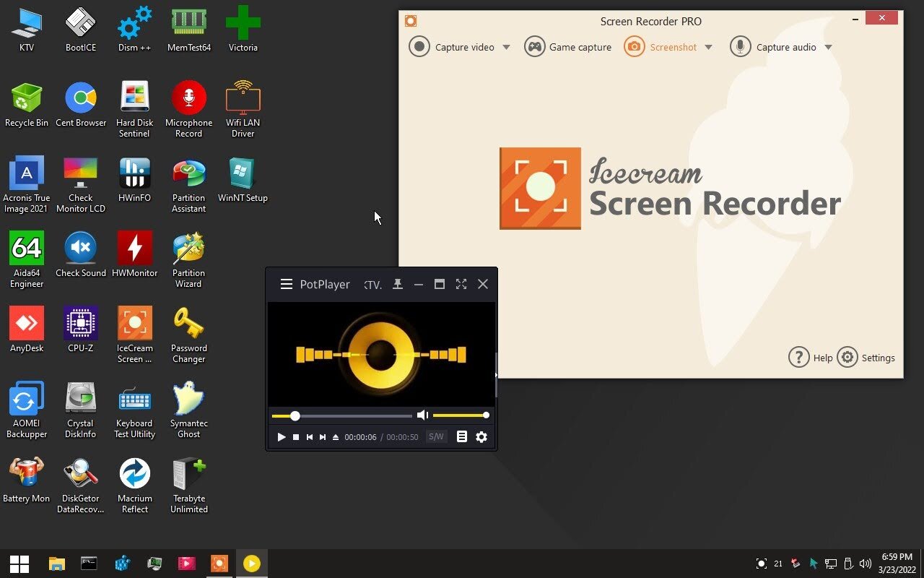Click PotPlayer seek bar
924x578 pixels.
(x=342, y=415)
